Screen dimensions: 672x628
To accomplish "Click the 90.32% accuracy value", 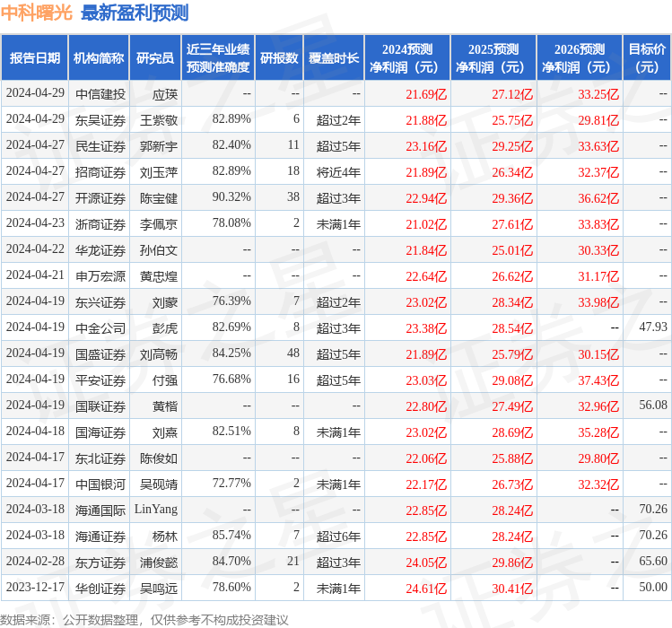I will coord(231,196).
